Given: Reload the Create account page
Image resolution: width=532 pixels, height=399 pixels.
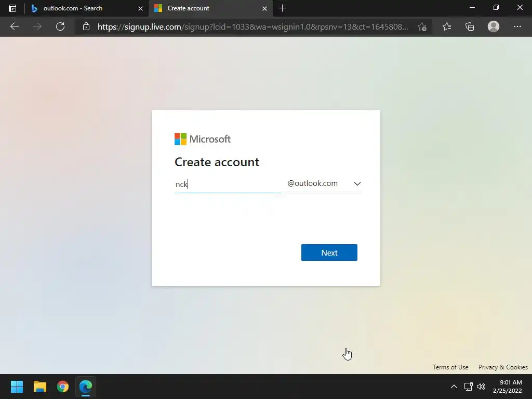Looking at the screenshot, I should [x=60, y=26].
